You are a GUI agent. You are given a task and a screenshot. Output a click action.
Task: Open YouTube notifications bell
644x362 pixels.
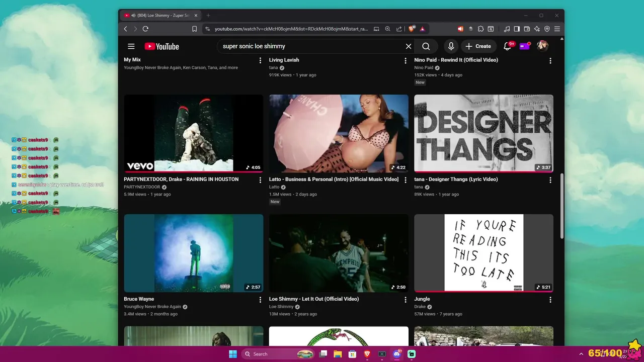(508, 46)
